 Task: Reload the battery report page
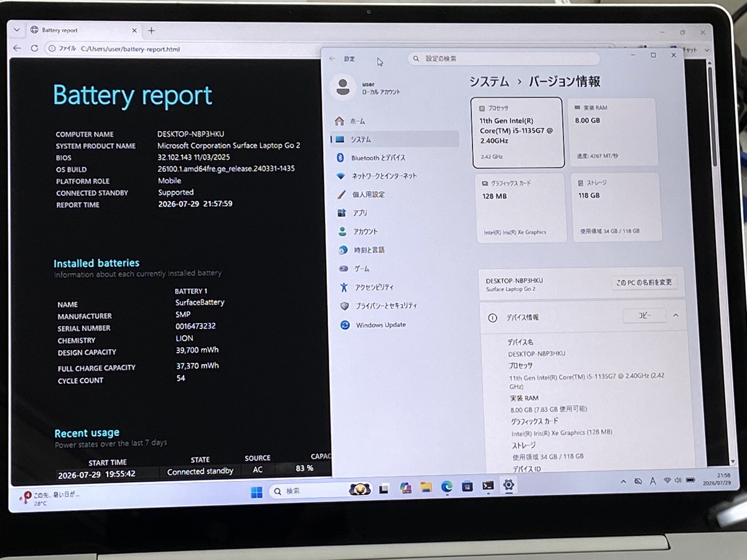[34, 48]
